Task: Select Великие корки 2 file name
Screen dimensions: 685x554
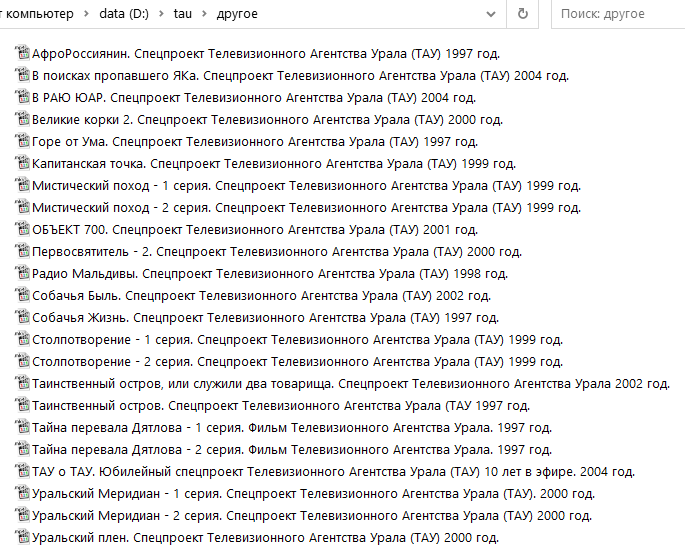Action: coord(267,120)
